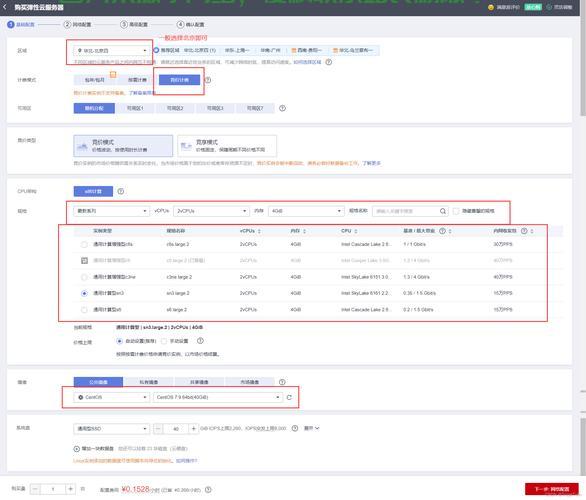Select the c6s.large.2 instance radio button

click(84, 244)
